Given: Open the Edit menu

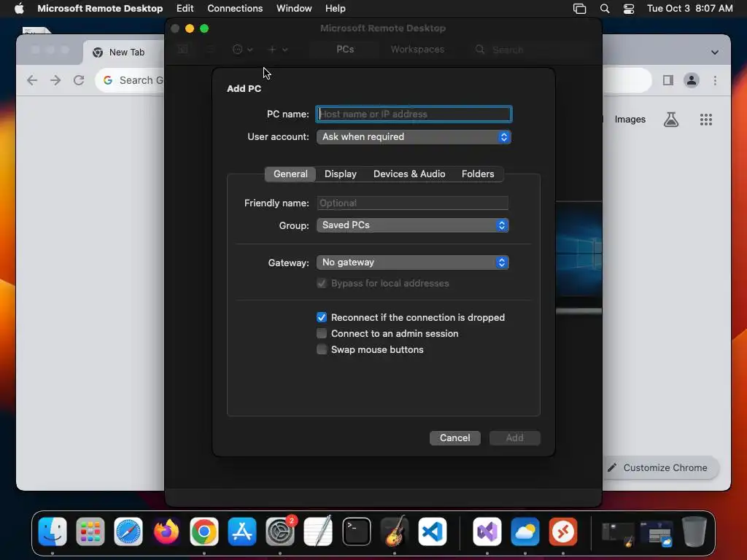Looking at the screenshot, I should click(185, 9).
